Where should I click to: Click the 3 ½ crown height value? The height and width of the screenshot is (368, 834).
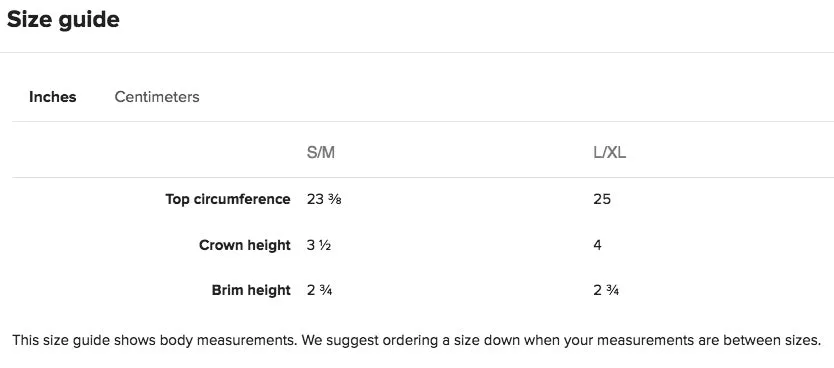(x=319, y=245)
